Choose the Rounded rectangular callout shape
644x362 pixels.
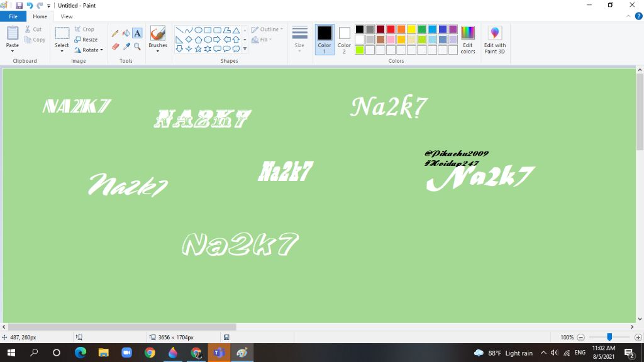pyautogui.click(x=217, y=49)
